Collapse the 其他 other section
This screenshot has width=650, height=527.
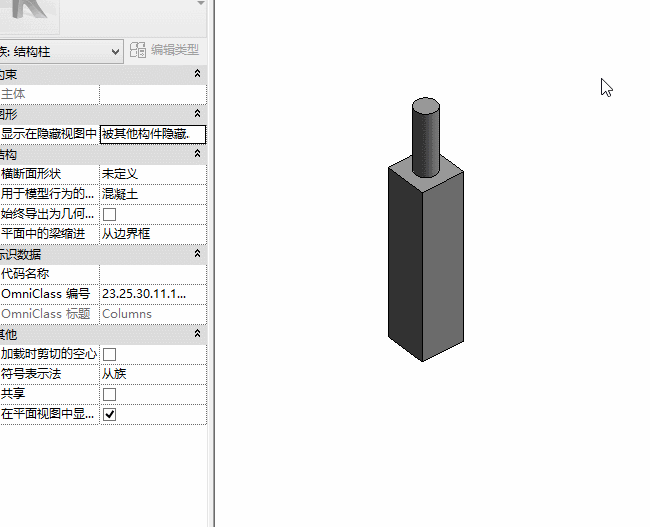point(197,334)
